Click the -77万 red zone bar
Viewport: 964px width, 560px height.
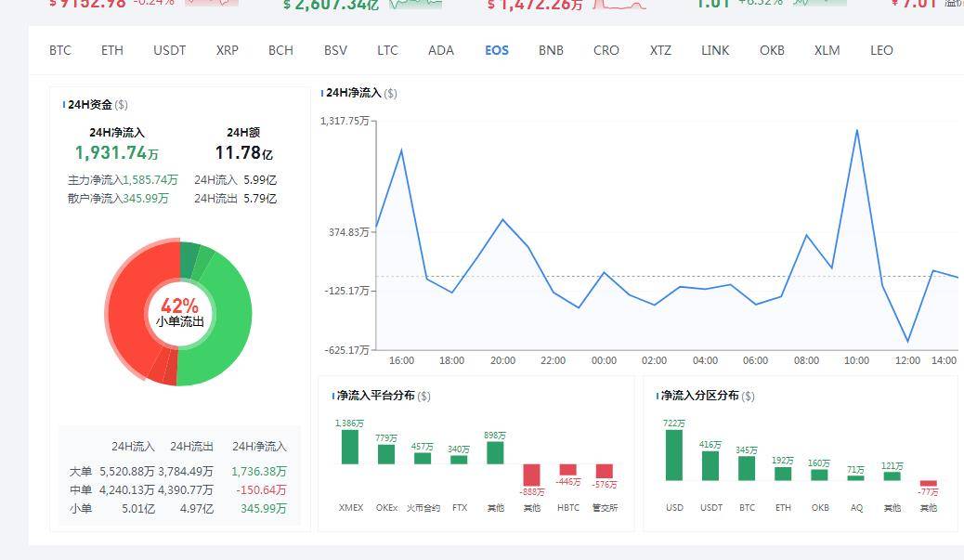click(928, 483)
